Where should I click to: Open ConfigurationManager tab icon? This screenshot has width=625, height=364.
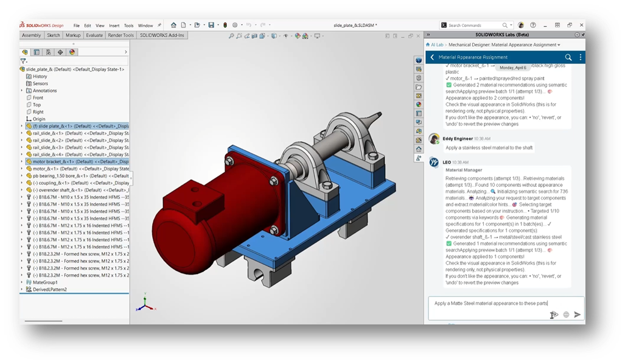click(48, 52)
